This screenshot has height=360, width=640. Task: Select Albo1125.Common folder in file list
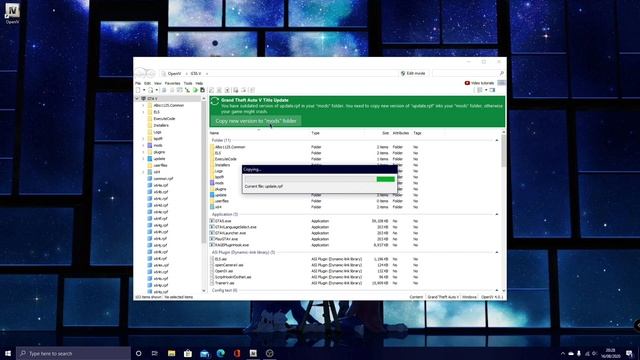click(230, 147)
